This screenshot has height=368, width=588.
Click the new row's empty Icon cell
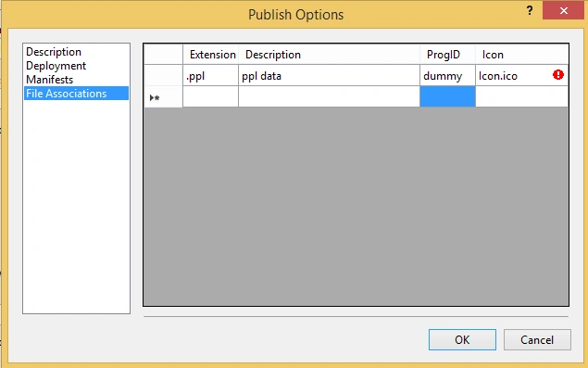coord(521,96)
